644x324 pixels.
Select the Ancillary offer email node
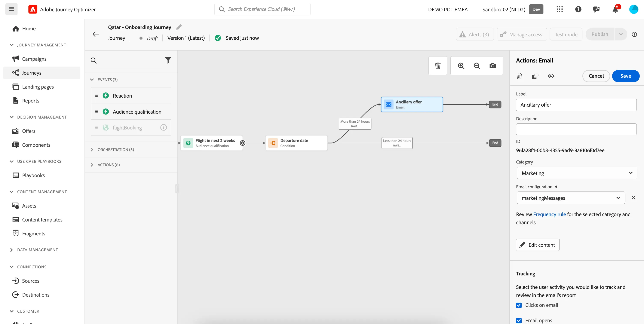pos(412,104)
